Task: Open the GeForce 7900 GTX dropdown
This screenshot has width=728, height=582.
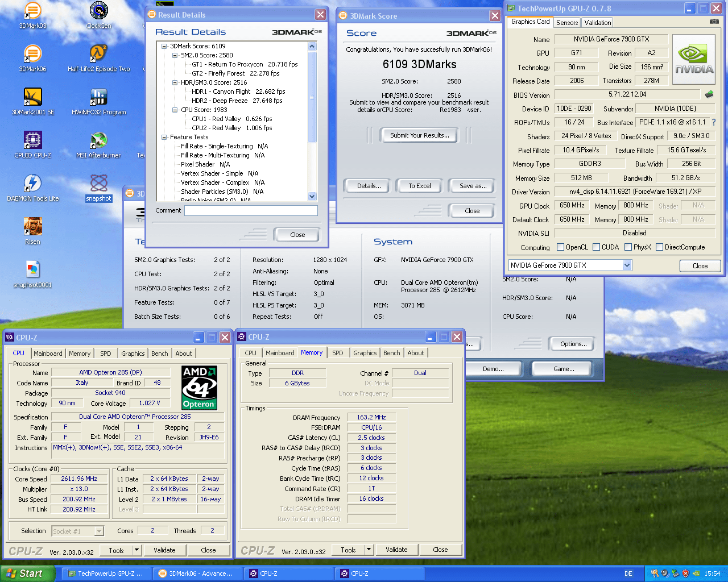Action: click(x=627, y=265)
